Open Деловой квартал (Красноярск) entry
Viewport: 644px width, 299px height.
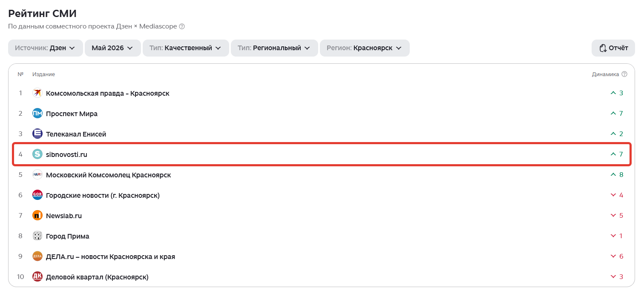[97, 277]
